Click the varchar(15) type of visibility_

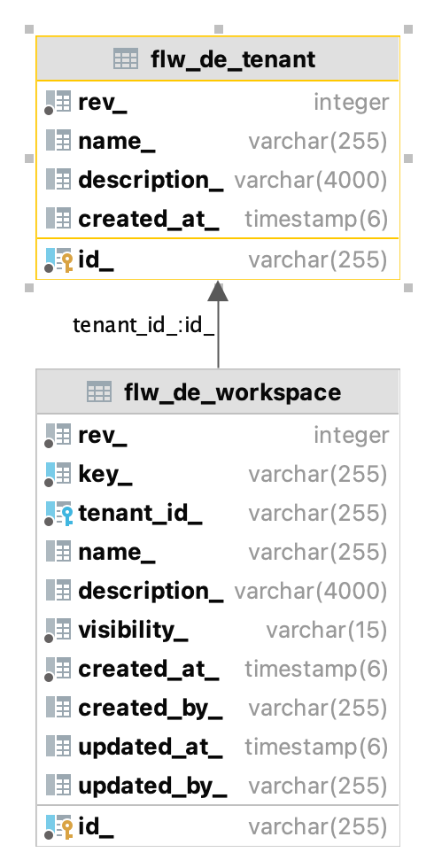327,630
